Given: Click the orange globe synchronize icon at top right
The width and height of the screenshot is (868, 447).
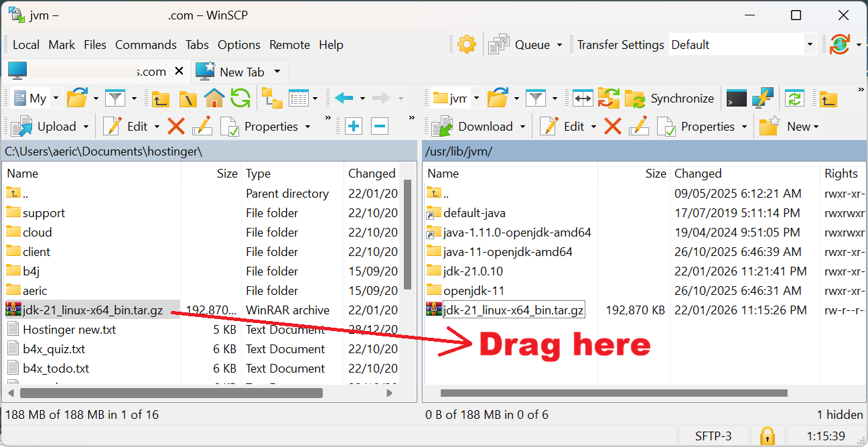Looking at the screenshot, I should tap(839, 45).
